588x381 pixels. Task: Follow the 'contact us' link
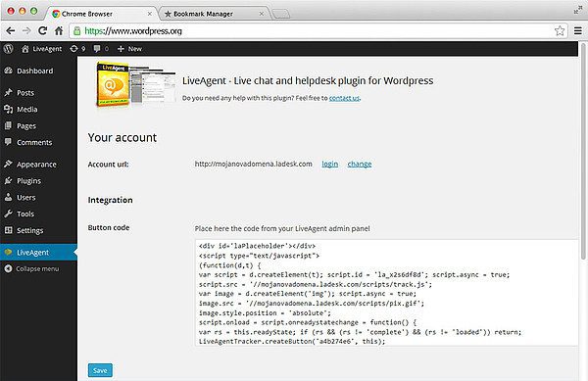(x=344, y=98)
